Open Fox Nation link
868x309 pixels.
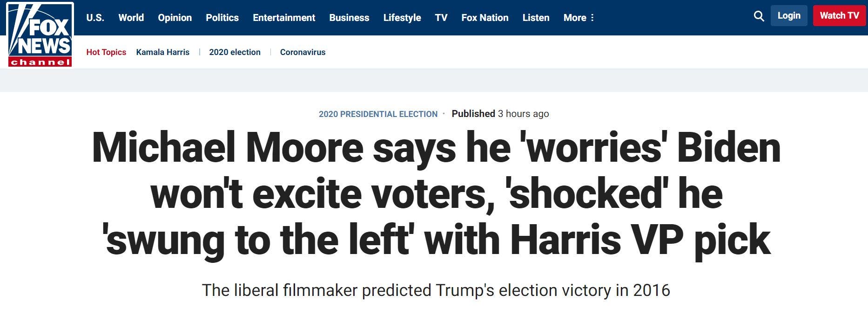pos(485,18)
